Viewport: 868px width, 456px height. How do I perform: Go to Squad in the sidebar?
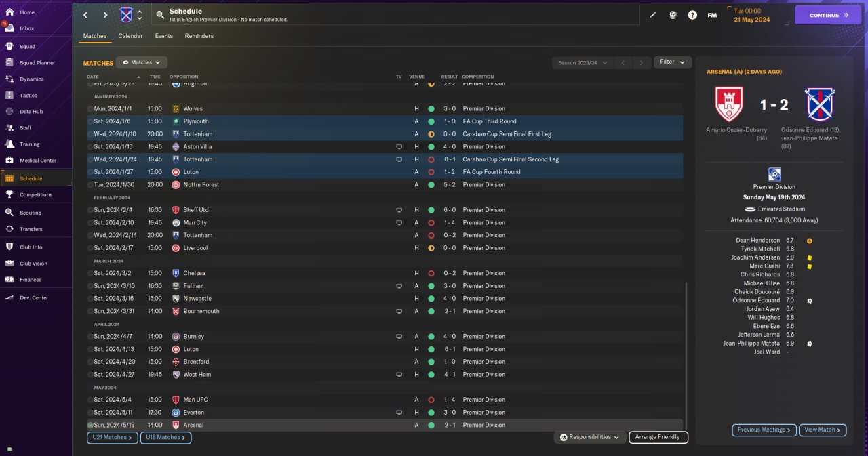point(27,47)
